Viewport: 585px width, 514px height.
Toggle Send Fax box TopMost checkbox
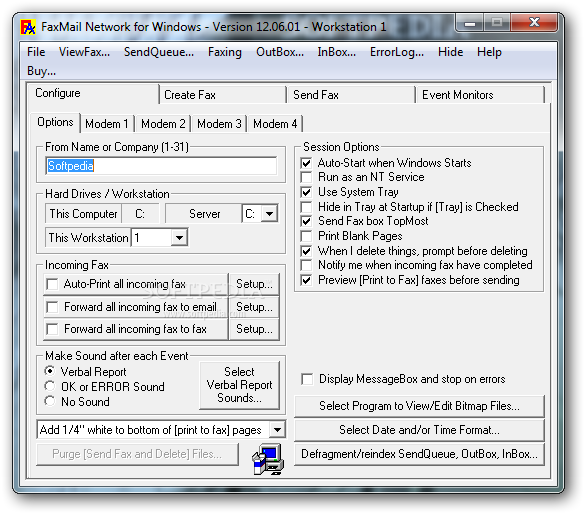pyautogui.click(x=306, y=221)
